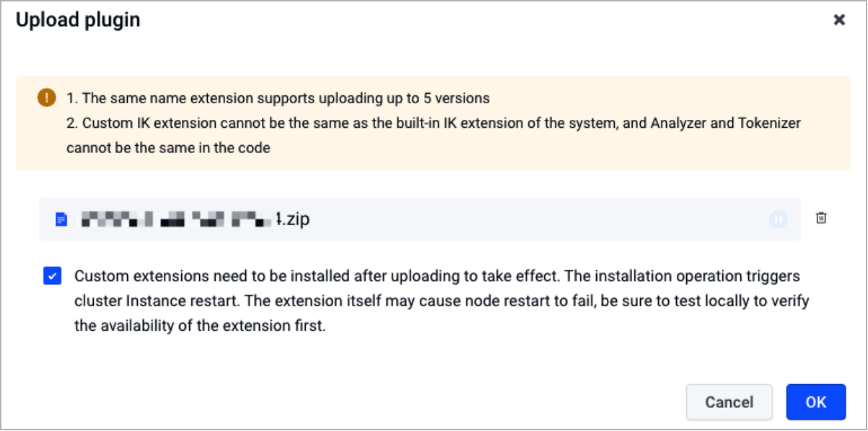This screenshot has width=868, height=431.
Task: Click the blurred part of the file name
Action: click(177, 219)
